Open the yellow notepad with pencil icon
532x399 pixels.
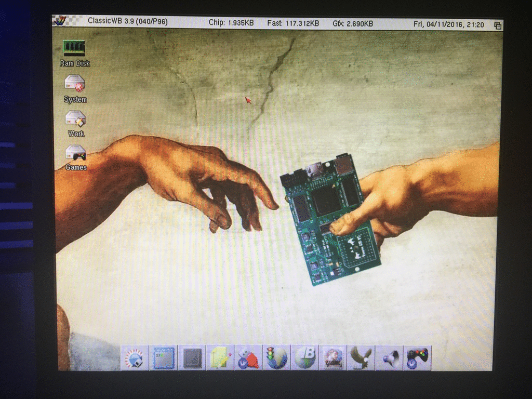coord(220,358)
